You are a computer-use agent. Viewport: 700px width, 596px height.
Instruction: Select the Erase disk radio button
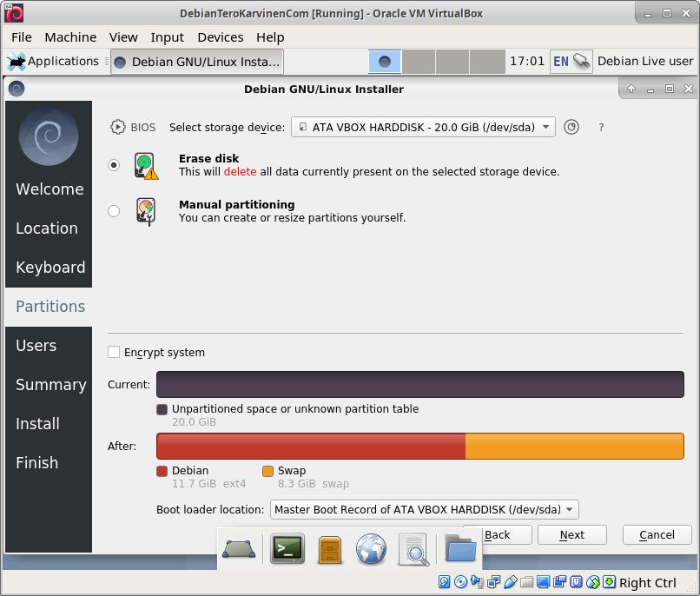[114, 165]
